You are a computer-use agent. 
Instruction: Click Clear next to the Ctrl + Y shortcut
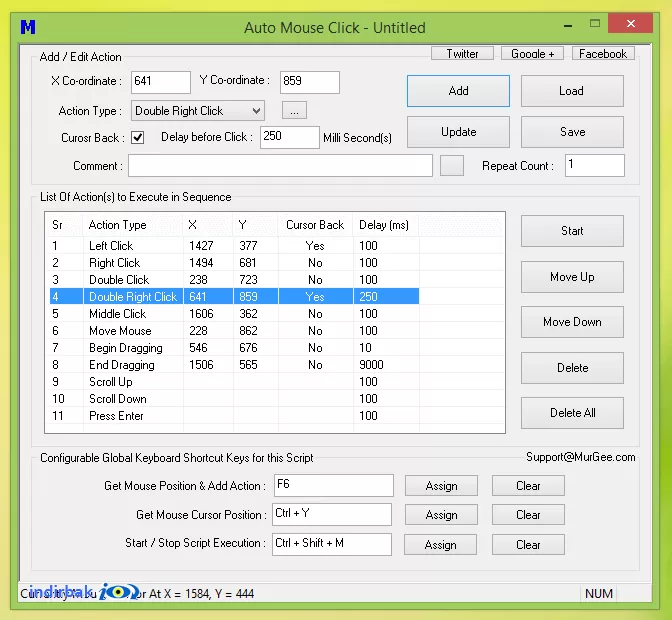(x=528, y=515)
